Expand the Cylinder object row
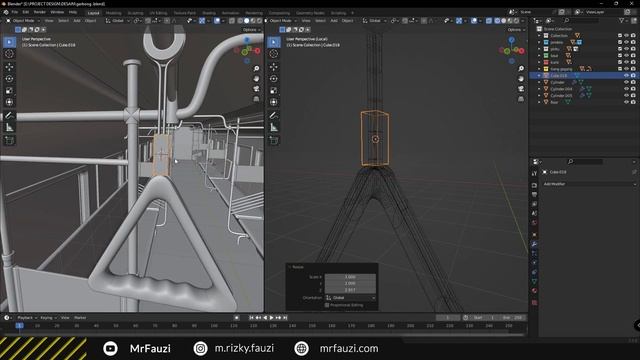 539,82
